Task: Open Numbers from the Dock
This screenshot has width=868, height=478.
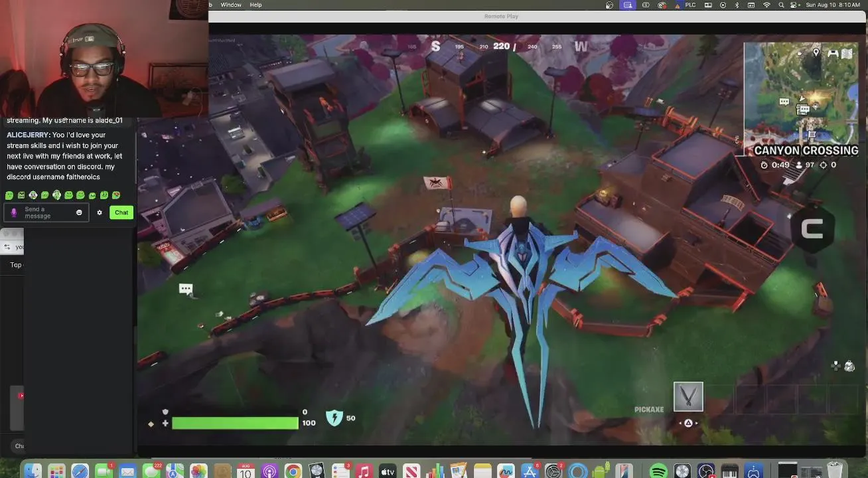Action: [435, 471]
